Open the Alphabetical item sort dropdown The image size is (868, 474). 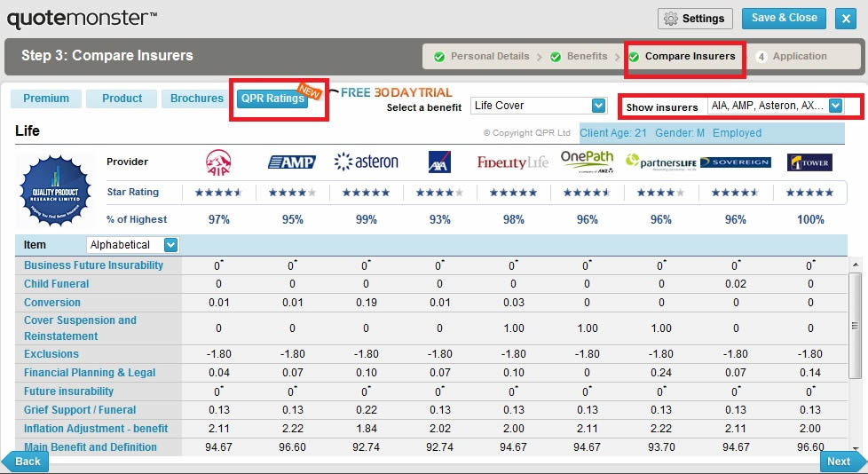(170, 245)
